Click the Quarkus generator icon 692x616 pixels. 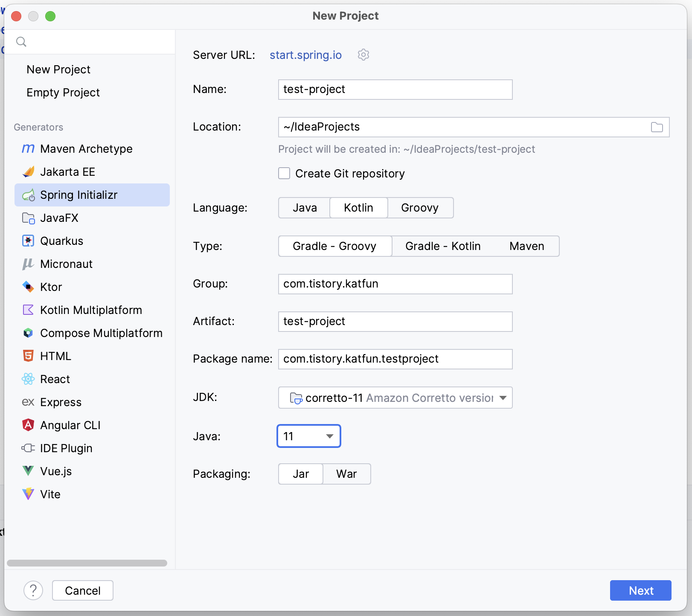point(28,241)
